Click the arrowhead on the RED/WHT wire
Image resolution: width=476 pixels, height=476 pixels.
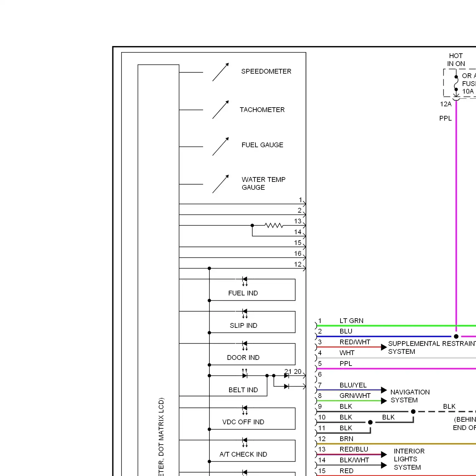click(384, 347)
